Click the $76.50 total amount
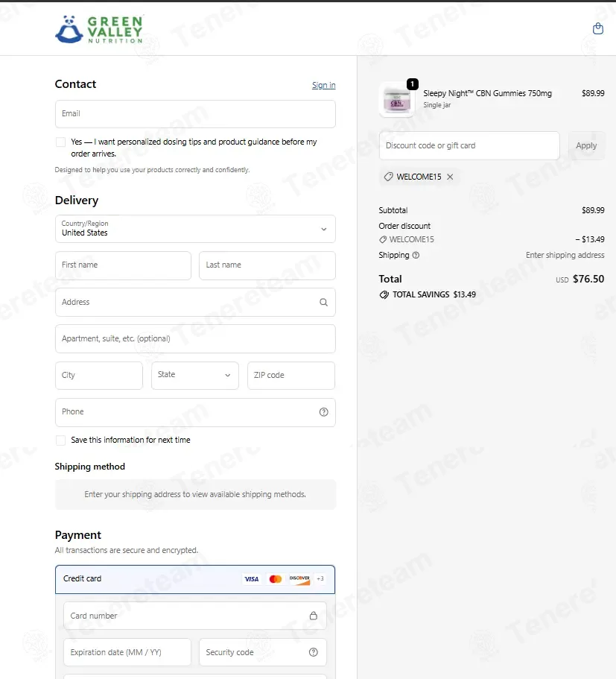Viewport: 616px width, 679px height. [588, 280]
